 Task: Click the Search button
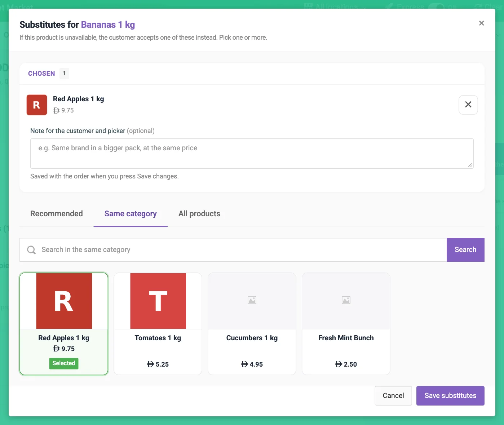tap(465, 250)
